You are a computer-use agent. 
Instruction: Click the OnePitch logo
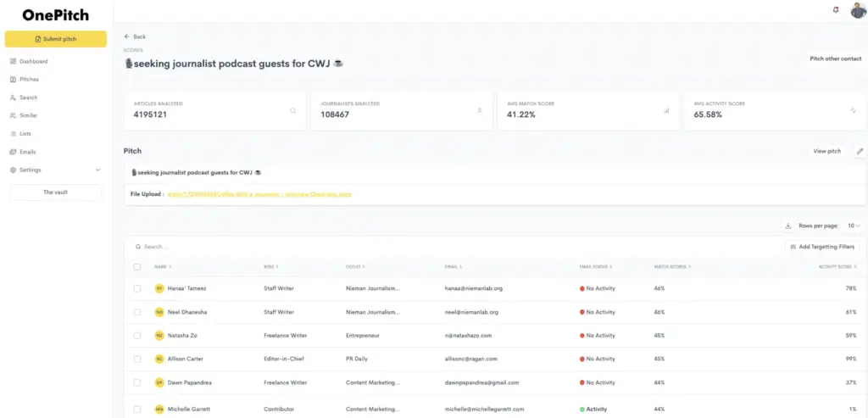55,15
